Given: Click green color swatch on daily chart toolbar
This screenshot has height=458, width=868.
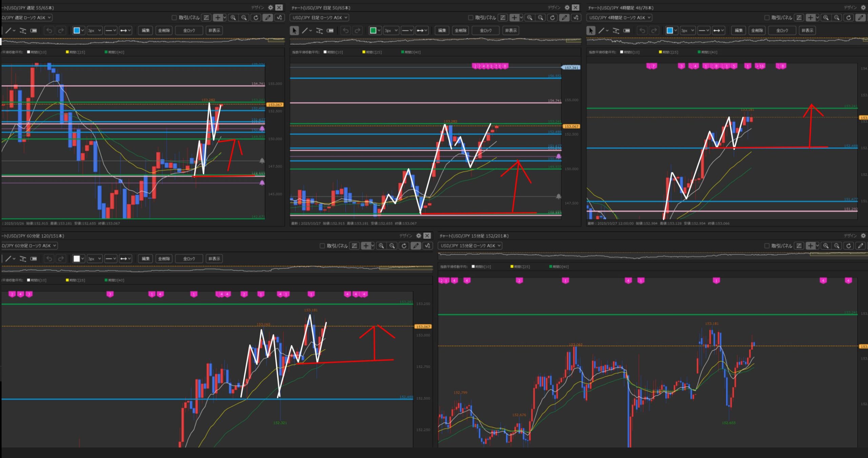Looking at the screenshot, I should (x=373, y=31).
